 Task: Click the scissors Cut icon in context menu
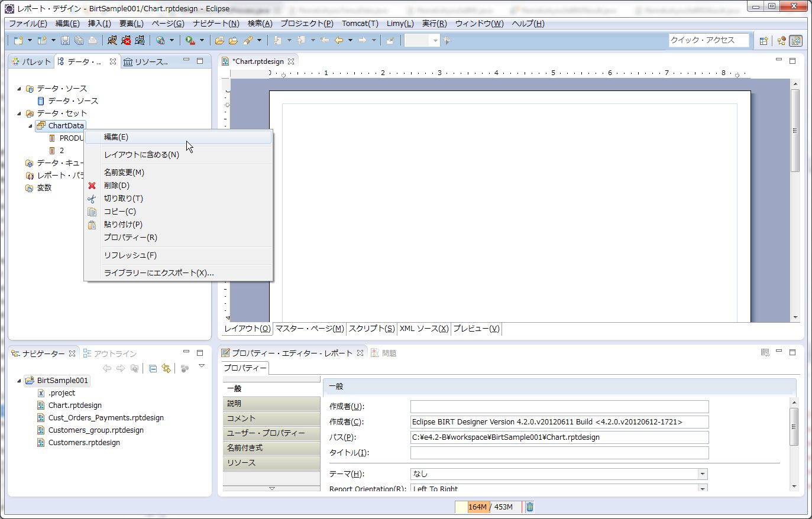[92, 199]
